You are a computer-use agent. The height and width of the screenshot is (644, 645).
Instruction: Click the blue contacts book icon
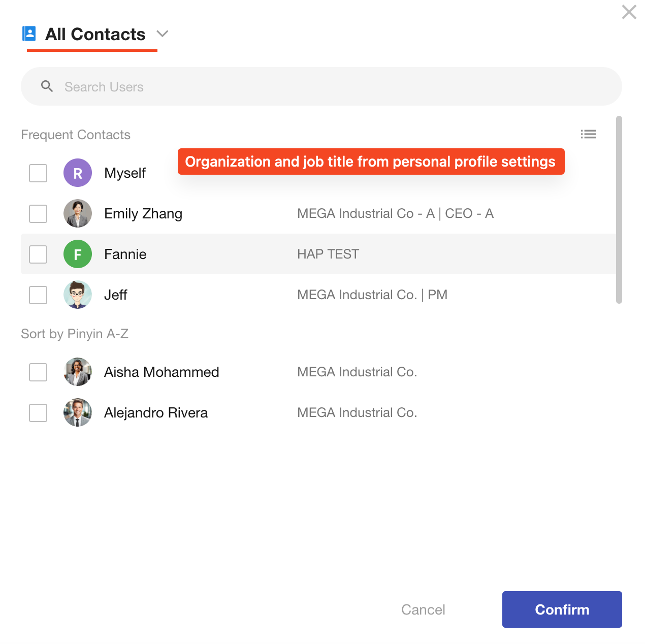[x=29, y=34]
